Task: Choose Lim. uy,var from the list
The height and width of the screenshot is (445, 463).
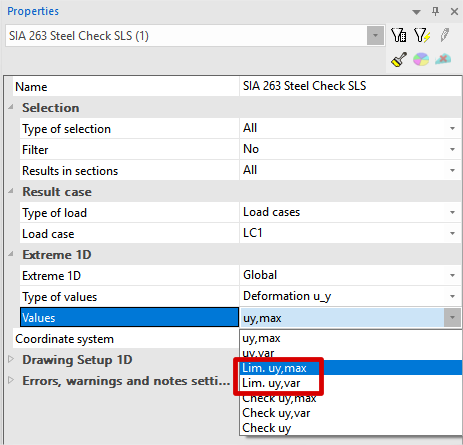Action: tap(351, 383)
